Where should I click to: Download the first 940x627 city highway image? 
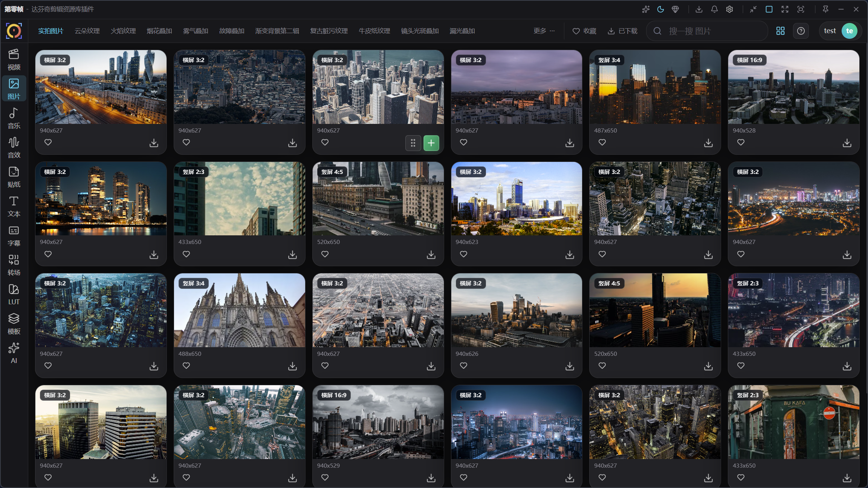click(154, 143)
